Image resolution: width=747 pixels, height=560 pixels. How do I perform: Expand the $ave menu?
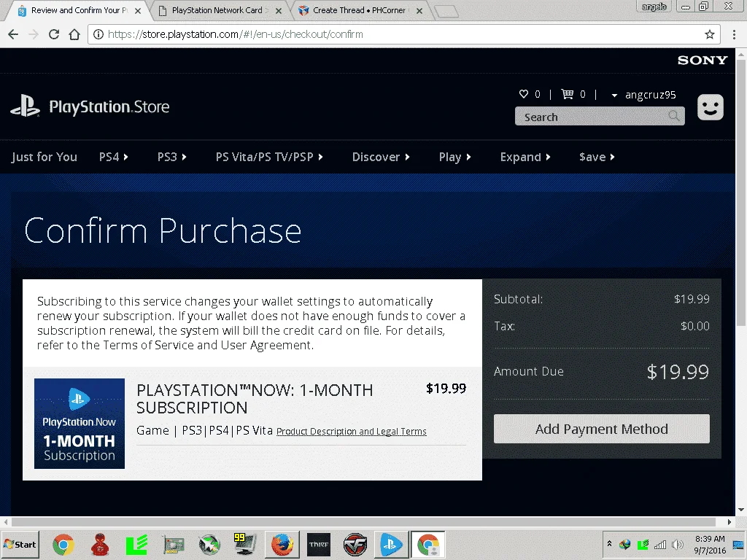pos(597,157)
